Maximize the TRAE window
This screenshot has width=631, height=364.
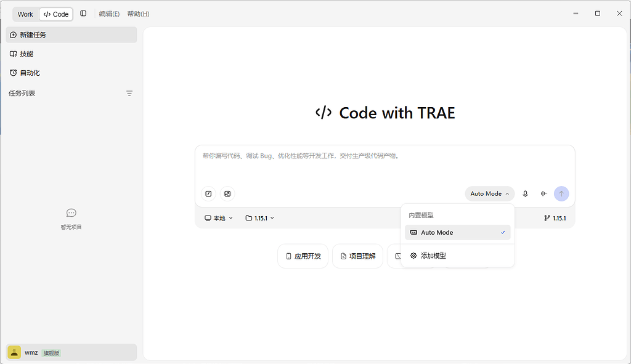[x=598, y=14]
